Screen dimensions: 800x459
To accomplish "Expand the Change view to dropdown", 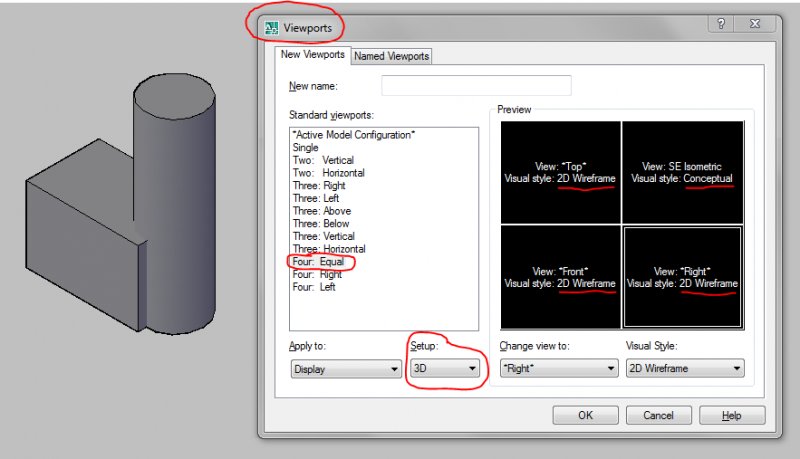I will click(x=559, y=368).
